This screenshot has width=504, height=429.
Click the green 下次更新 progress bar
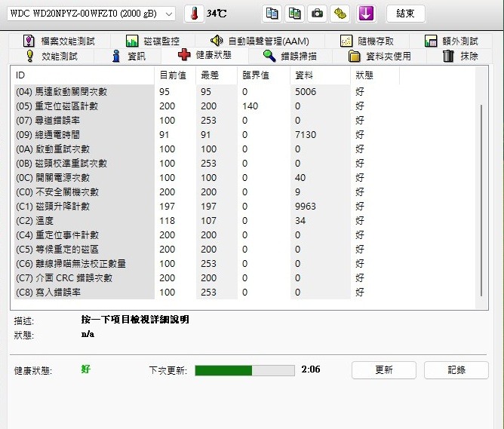point(244,370)
